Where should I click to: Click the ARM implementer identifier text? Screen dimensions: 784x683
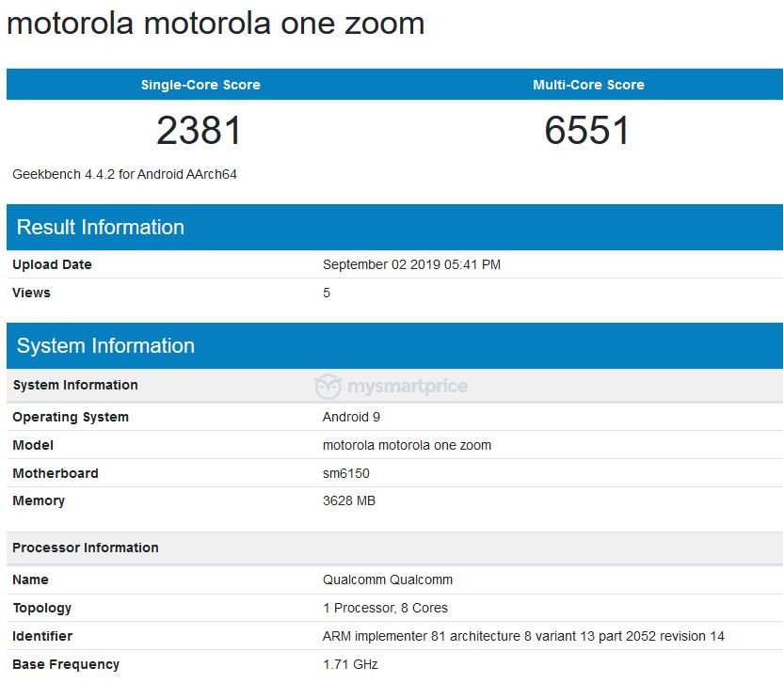[523, 636]
